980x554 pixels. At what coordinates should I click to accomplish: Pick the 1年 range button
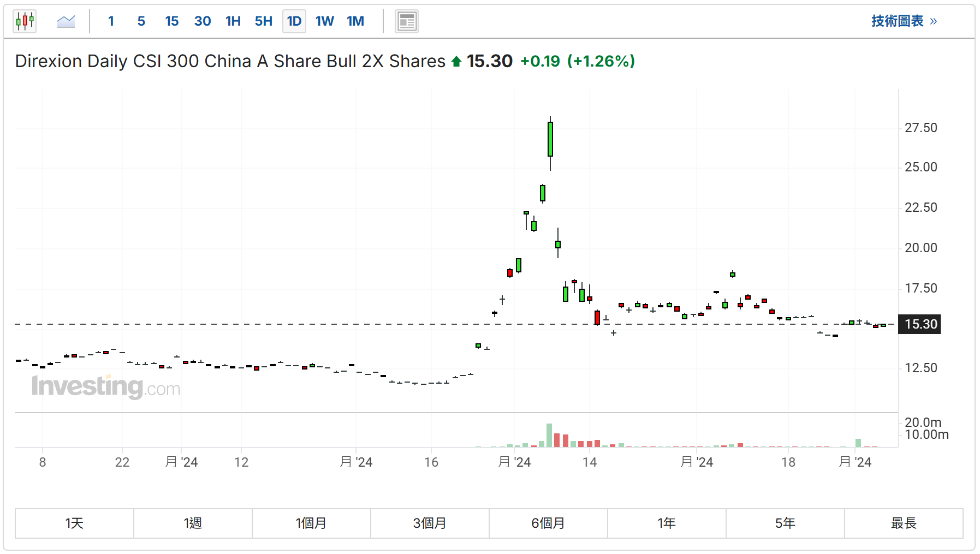[667, 523]
